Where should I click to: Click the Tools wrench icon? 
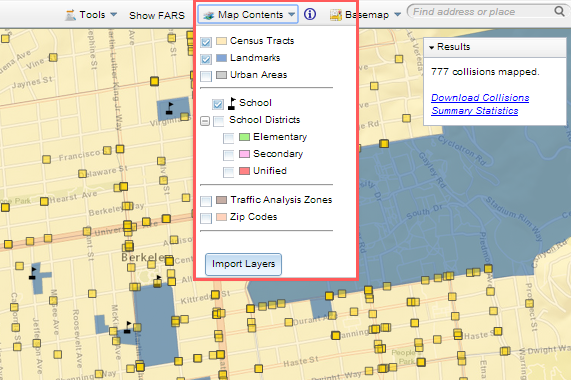coord(70,15)
